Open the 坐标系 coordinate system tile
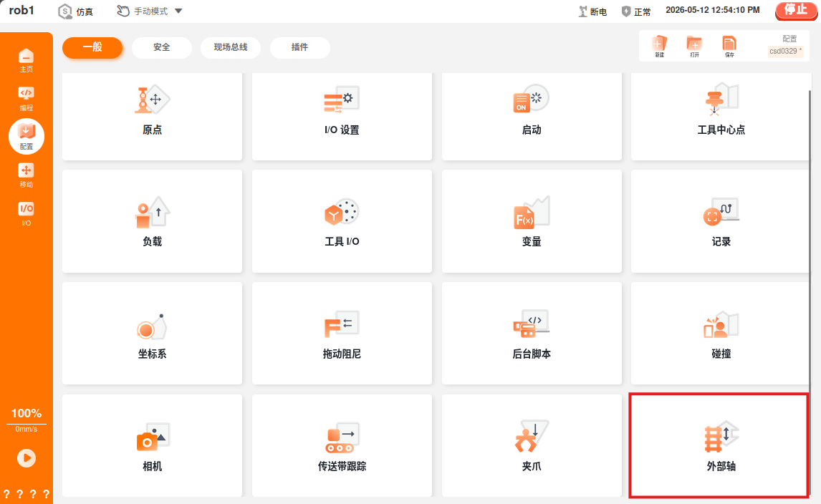The height and width of the screenshot is (504, 821). click(152, 334)
